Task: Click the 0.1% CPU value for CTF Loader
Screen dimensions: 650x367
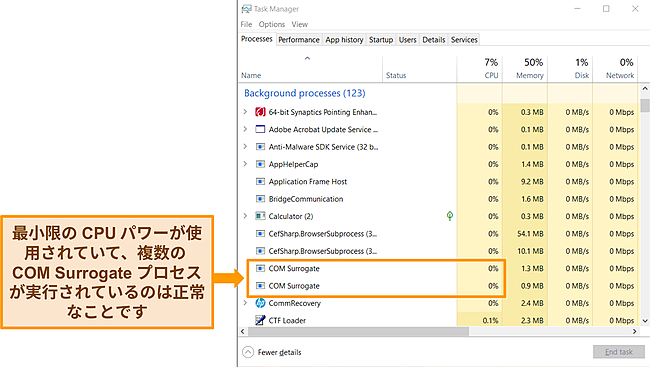Action: [490, 321]
